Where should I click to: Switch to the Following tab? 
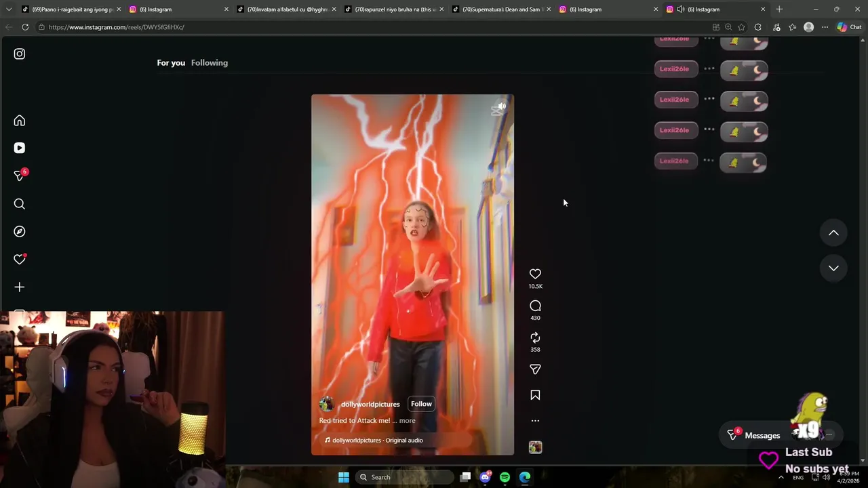coord(210,63)
